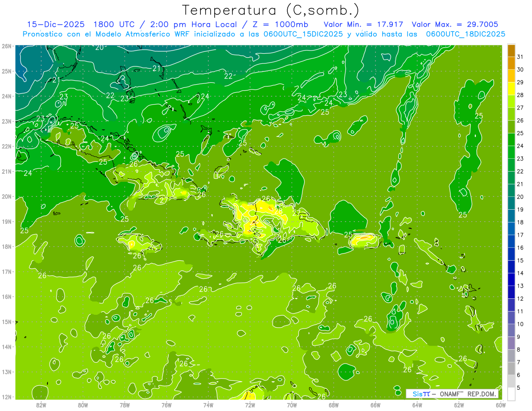Click the Pronostico con el Modelo Atmosferico WRF line

(x=264, y=34)
